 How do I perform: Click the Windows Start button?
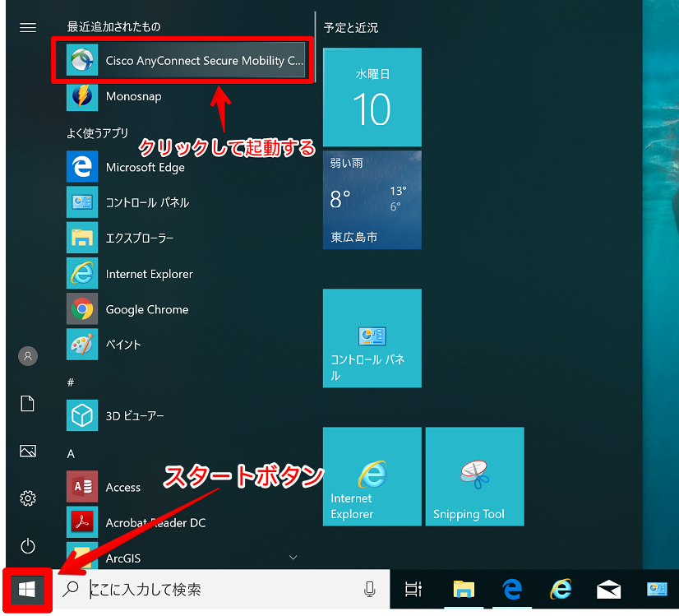click(x=27, y=590)
